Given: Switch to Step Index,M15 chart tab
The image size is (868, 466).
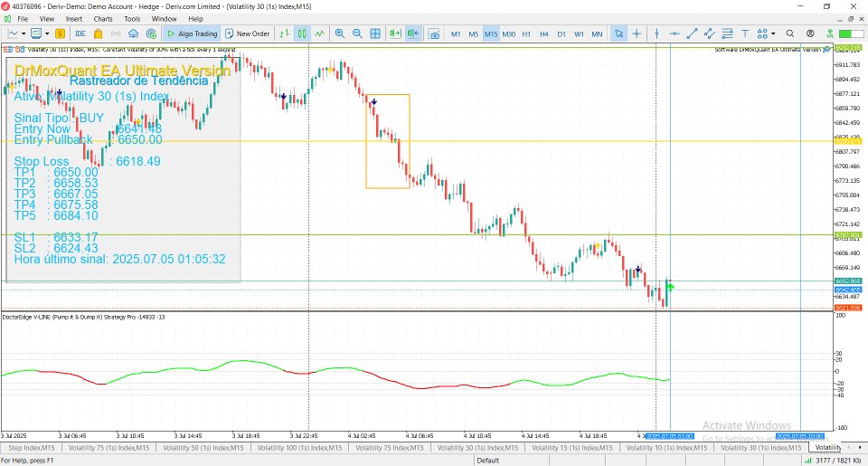Looking at the screenshot, I should [x=31, y=448].
